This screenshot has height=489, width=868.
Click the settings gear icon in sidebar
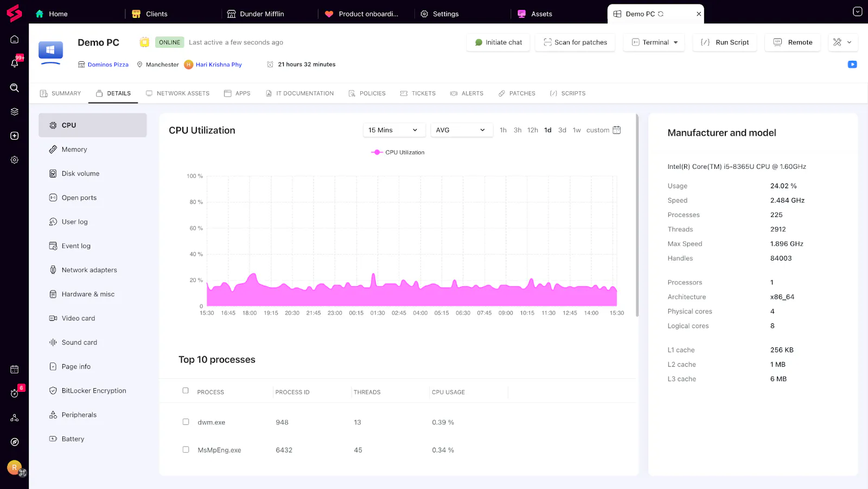[15, 160]
